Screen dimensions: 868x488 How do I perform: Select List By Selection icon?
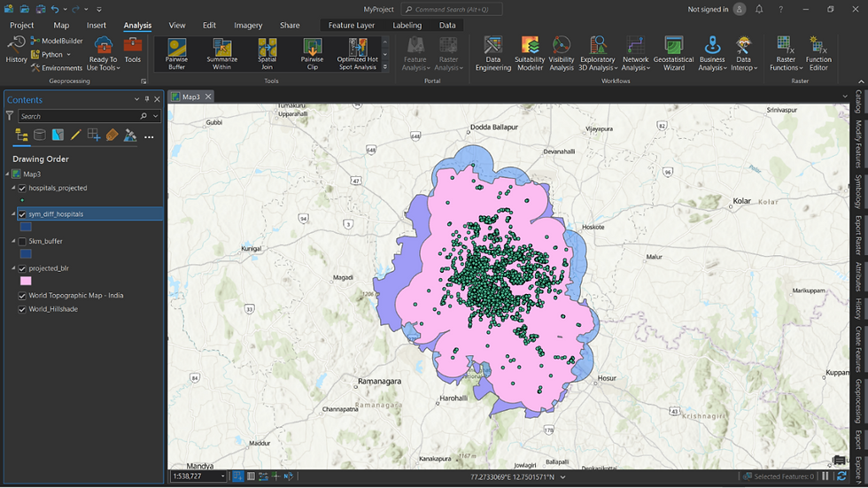(58, 135)
